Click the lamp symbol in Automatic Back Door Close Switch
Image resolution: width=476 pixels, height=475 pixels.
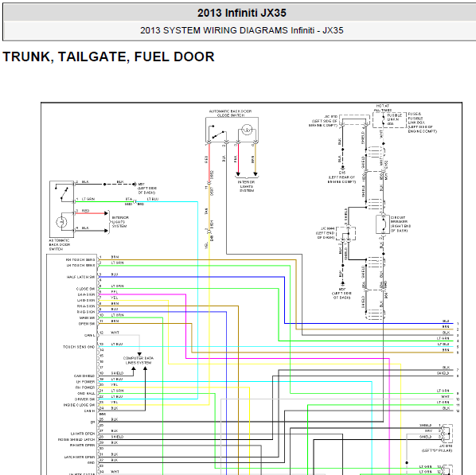coord(247,130)
